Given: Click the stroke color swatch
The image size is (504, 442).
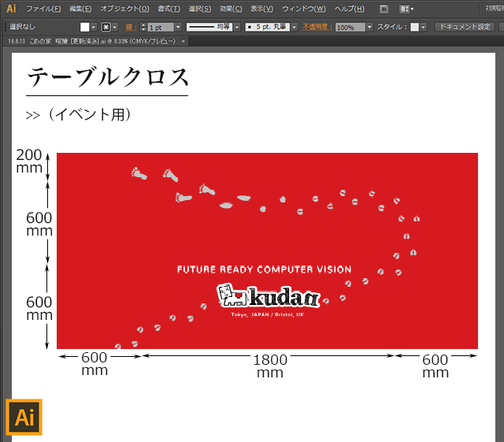Looking at the screenshot, I should (x=106, y=27).
